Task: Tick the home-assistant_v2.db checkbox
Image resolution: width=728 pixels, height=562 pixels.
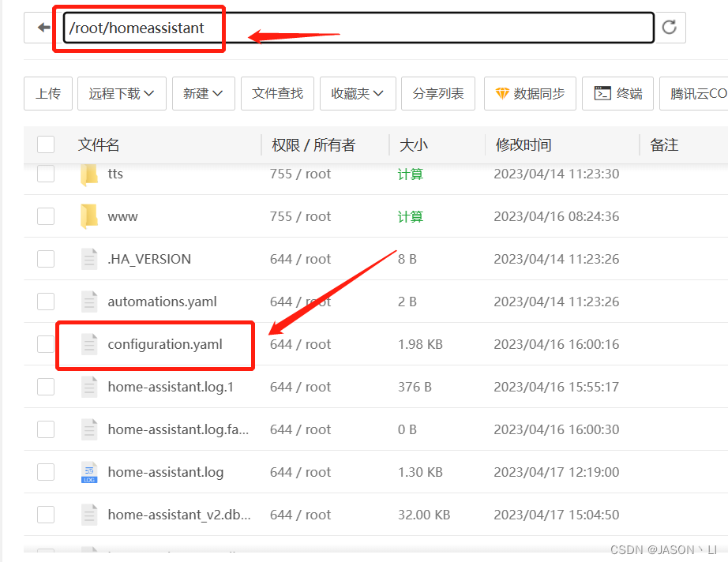Action: pos(46,515)
